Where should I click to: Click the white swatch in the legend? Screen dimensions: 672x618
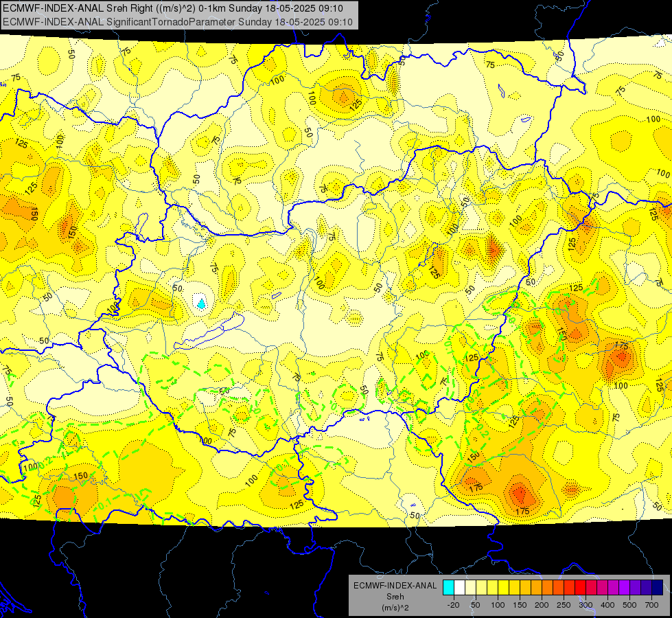(459, 587)
